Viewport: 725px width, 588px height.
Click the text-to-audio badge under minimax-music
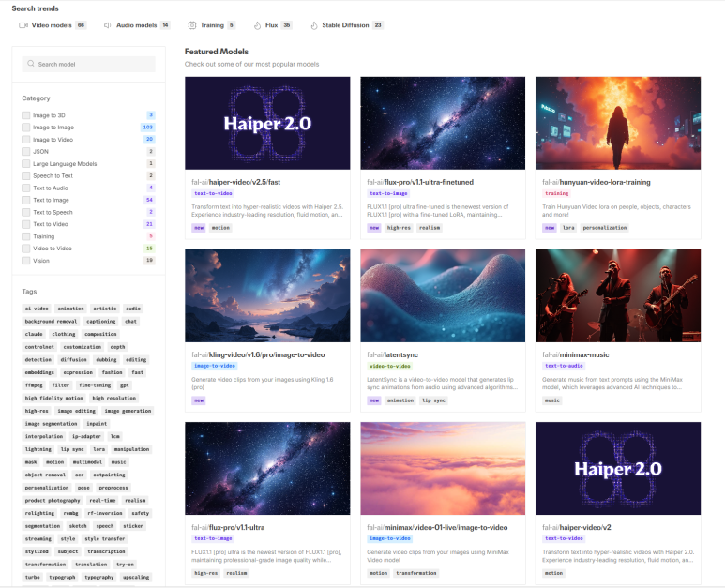coord(564,366)
